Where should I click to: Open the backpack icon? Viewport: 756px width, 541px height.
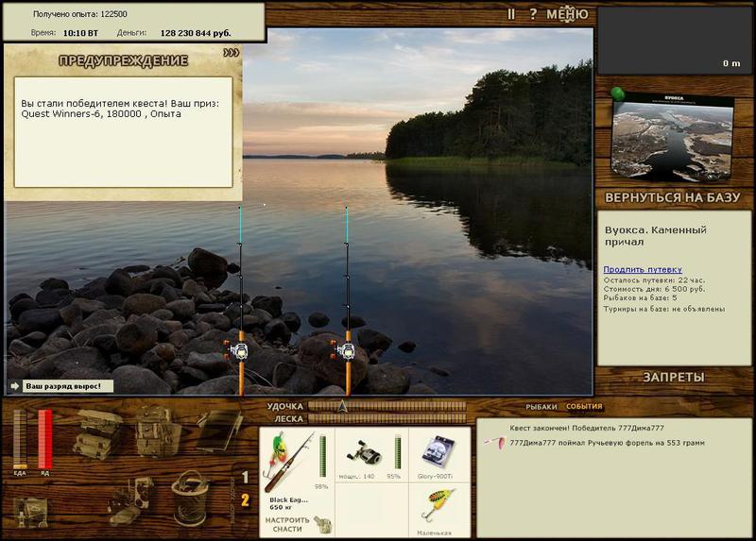[157, 431]
